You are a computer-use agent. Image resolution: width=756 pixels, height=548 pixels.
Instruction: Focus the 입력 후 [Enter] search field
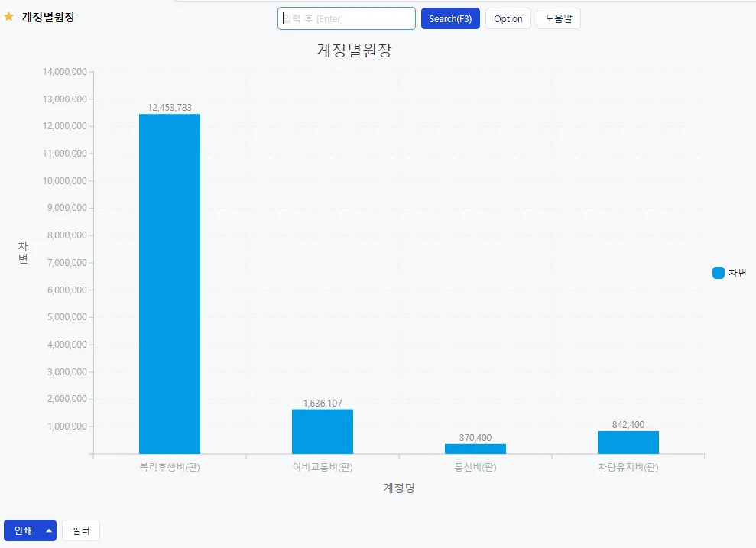click(x=347, y=19)
